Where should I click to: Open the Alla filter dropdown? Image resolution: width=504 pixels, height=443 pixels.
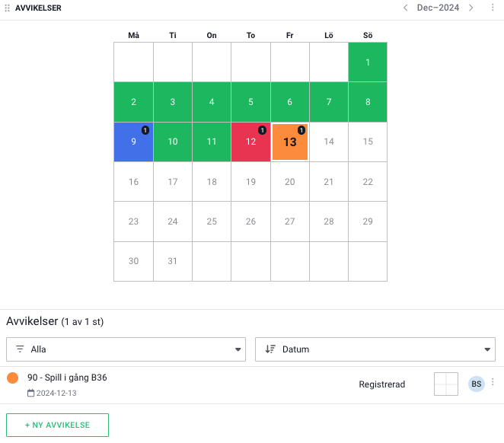pos(126,349)
